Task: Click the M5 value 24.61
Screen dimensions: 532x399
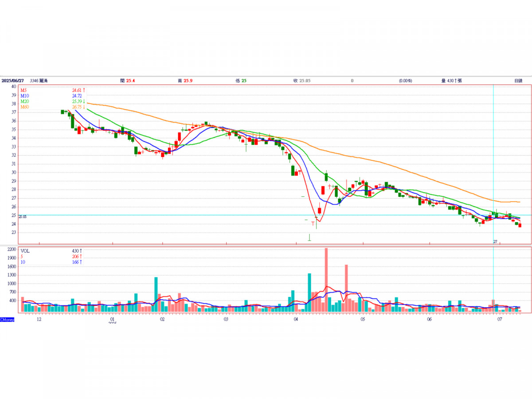Action: (x=76, y=90)
